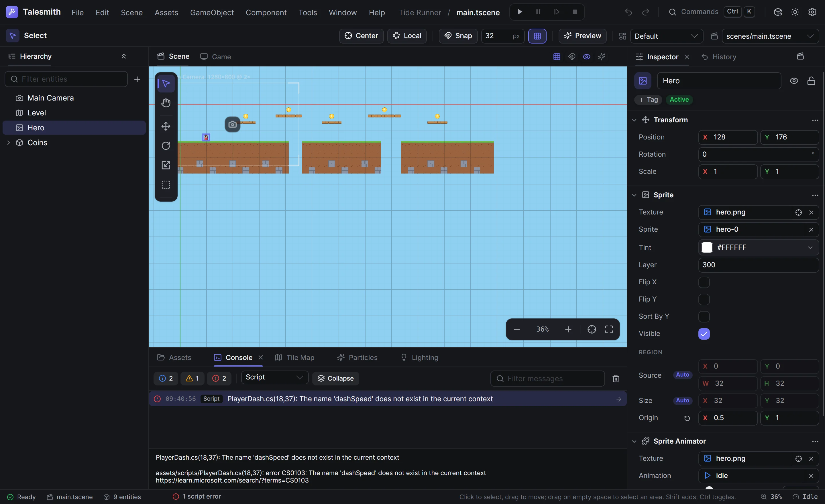Screen dimensions: 825x504
Task: Open the Default layout dropdown
Action: coord(666,36)
